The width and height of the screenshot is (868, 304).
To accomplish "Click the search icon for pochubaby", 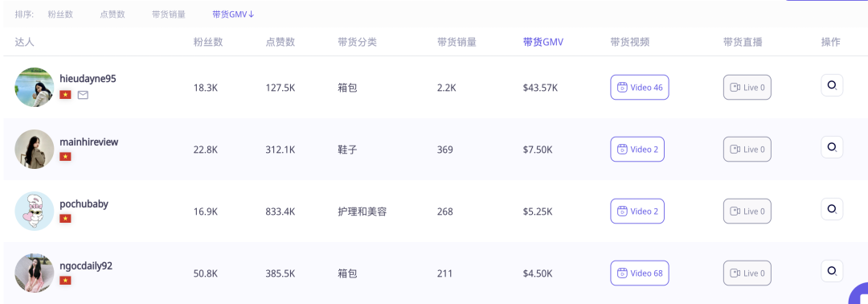I will (832, 209).
